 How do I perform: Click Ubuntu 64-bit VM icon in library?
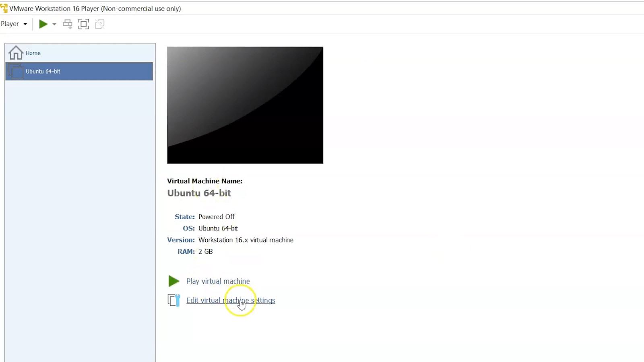click(16, 72)
